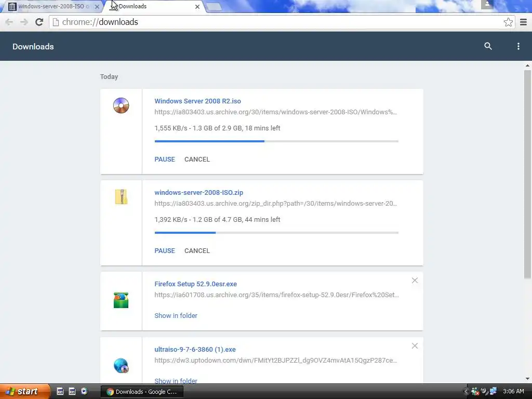Click the zip_dir.php source URL

tap(275, 204)
